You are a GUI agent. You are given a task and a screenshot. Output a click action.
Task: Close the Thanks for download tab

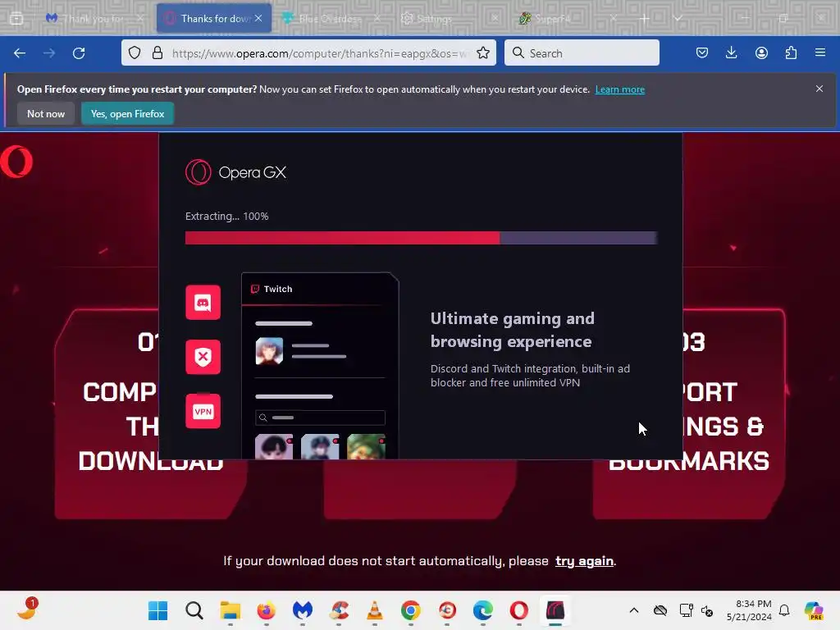click(x=258, y=18)
